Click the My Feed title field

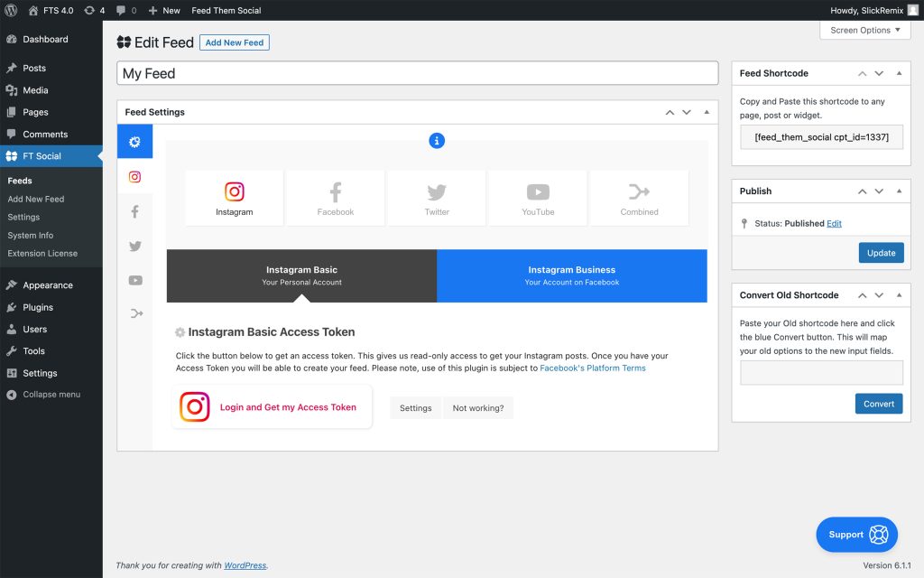[417, 73]
